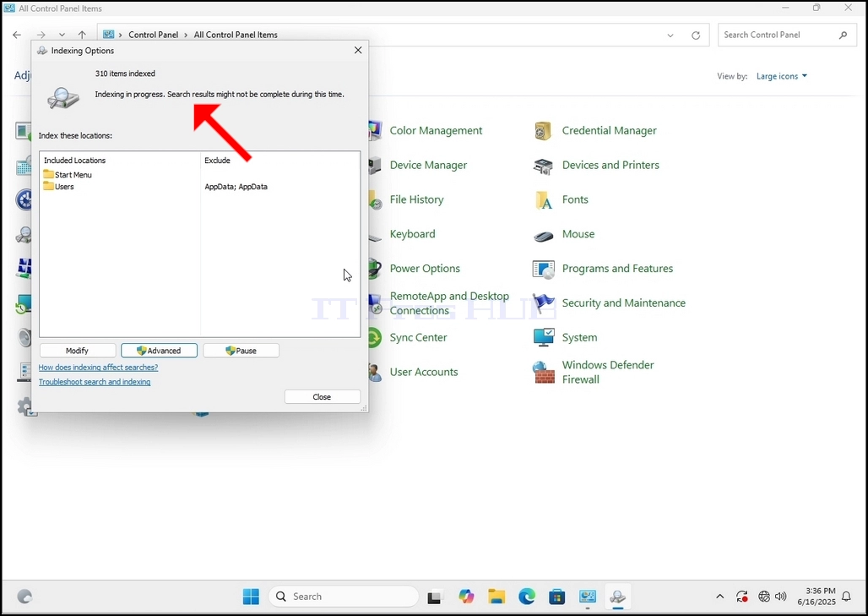Select the Start Menu location row
Screen dimensions: 868x616
68,175
